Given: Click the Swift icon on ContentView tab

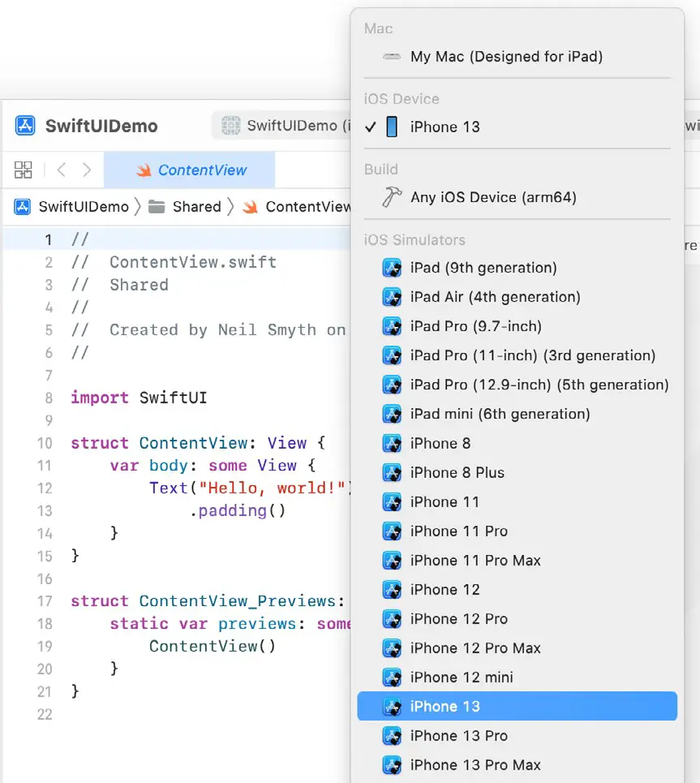Looking at the screenshot, I should [144, 170].
